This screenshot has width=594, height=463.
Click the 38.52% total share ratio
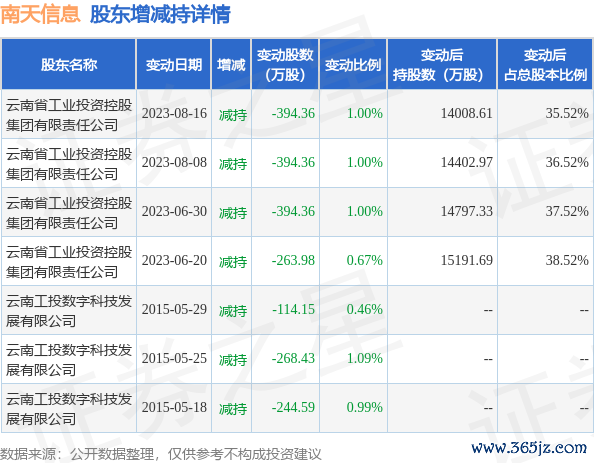[x=567, y=260]
